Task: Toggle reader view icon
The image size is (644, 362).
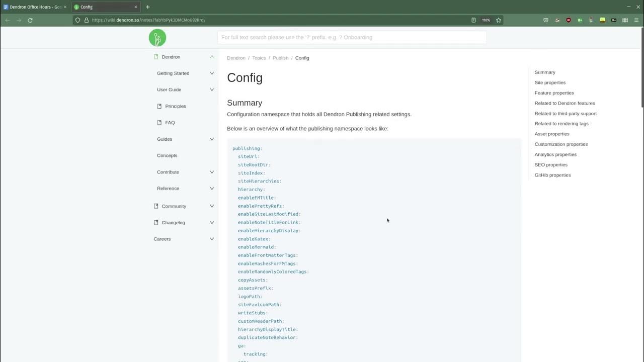Action: [473, 20]
